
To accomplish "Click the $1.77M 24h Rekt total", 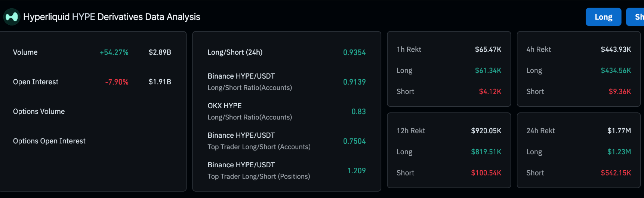I will click(x=619, y=131).
